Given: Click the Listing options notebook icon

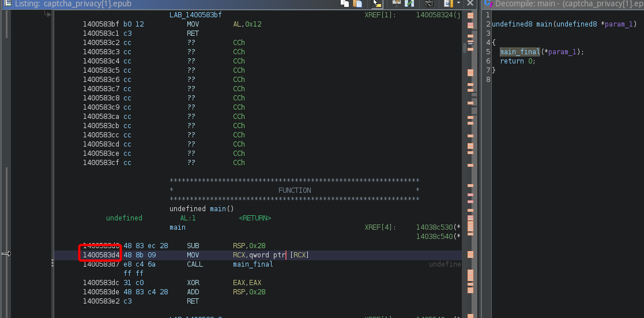Looking at the screenshot, I should coord(448,3).
